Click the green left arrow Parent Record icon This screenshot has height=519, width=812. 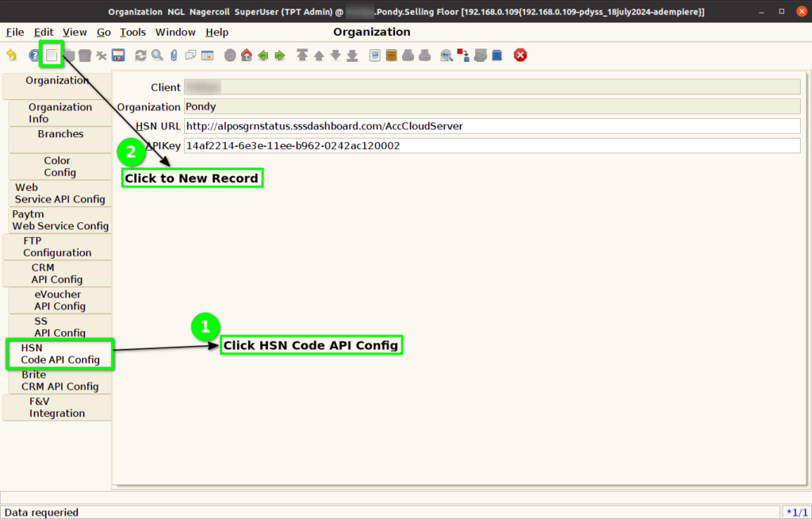(x=263, y=55)
